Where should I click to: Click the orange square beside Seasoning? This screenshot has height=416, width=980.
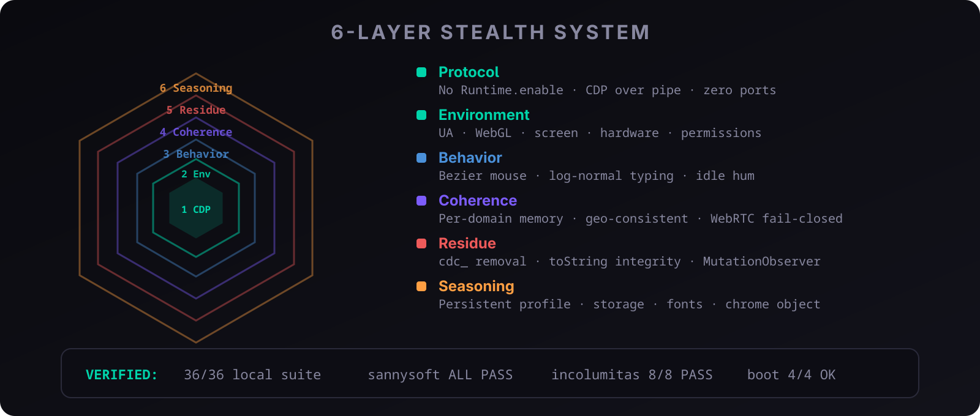pos(421,286)
